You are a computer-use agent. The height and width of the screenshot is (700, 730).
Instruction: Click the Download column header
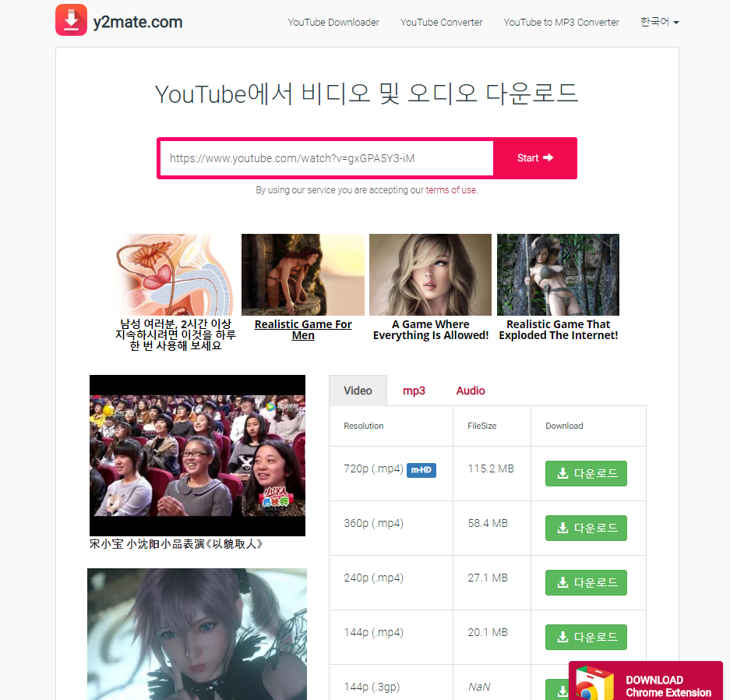564,426
